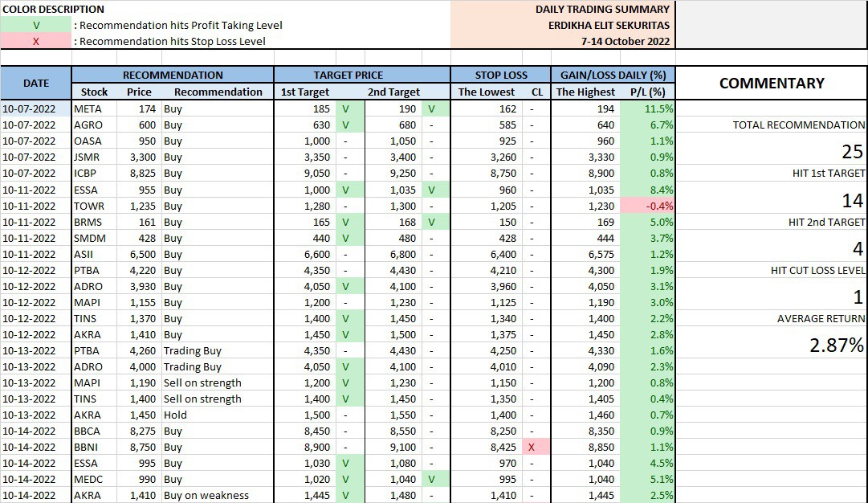Click MEDC's 2nd target V mark
Image resolution: width=868 pixels, height=503 pixels.
(431, 479)
